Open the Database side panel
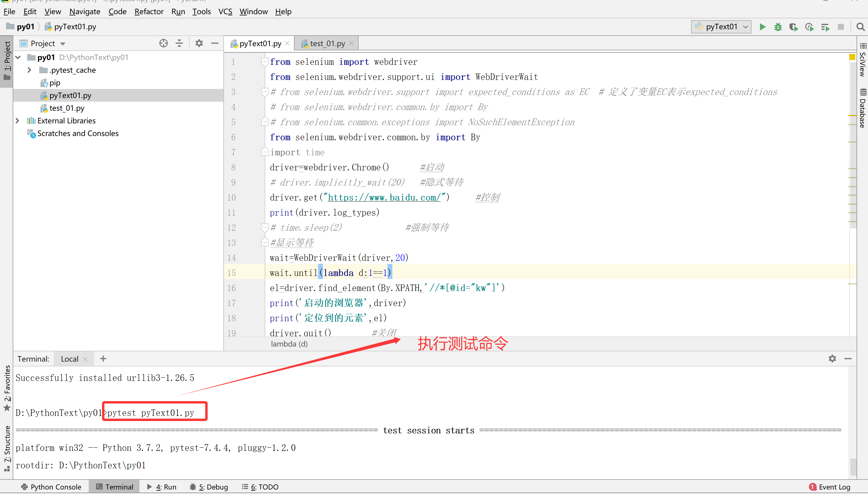The image size is (868, 494). click(x=863, y=109)
